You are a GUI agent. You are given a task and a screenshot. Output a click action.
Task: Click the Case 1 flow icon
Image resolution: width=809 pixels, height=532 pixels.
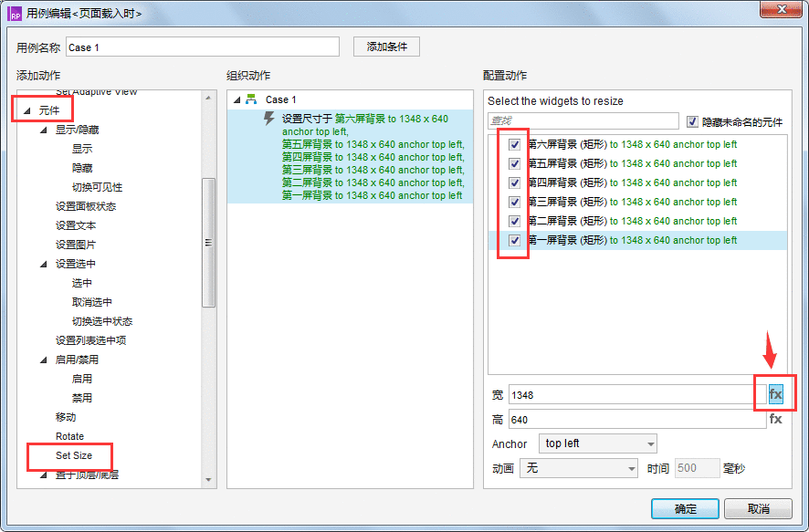coord(251,99)
